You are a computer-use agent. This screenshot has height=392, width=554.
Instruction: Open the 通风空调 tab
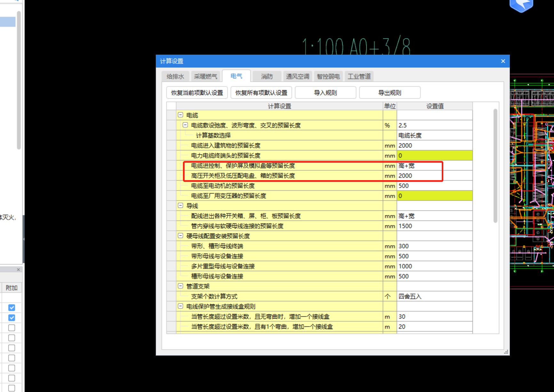[297, 76]
